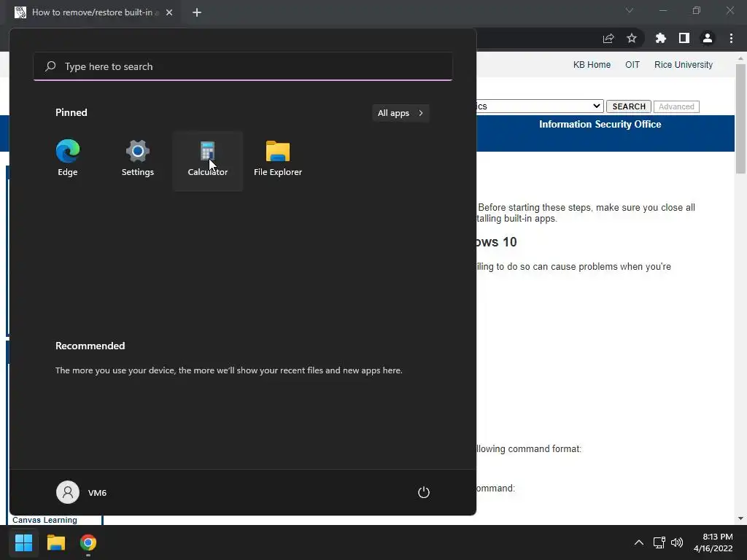Show hidden system tray icons

point(639,542)
